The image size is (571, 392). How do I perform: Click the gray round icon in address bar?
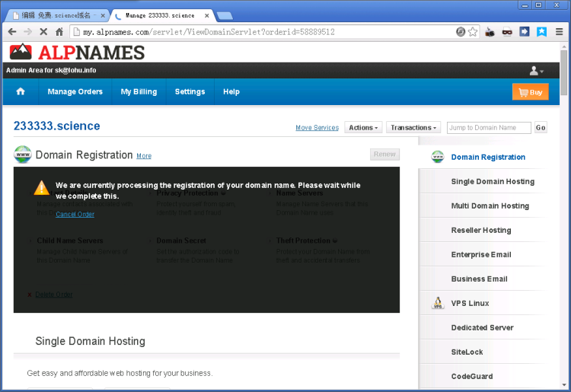(x=461, y=32)
